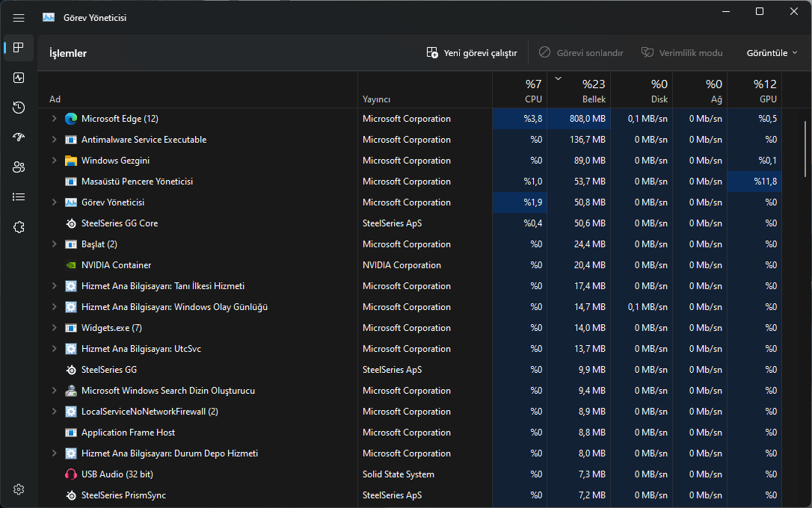
Task: Open Task Manager settings gear
Action: 19,489
